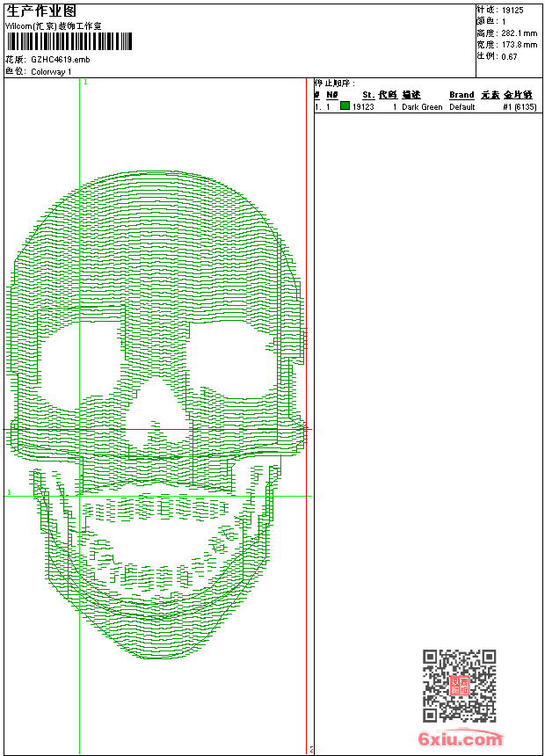Click the QR code image
545x756 pixels.
[x=459, y=686]
